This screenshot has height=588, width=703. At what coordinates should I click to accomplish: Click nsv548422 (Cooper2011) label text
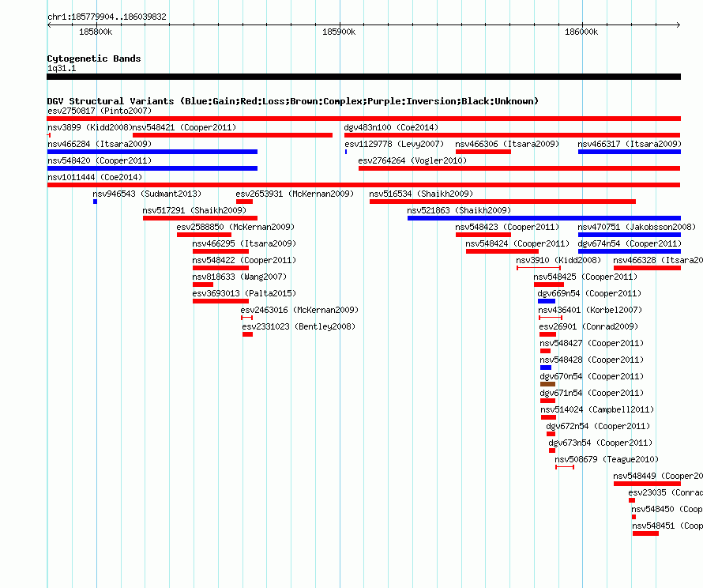pos(244,260)
